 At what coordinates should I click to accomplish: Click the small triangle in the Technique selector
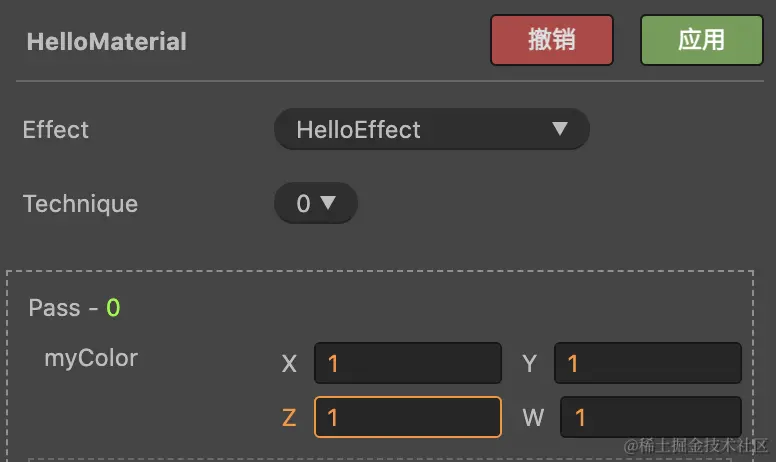click(x=328, y=204)
